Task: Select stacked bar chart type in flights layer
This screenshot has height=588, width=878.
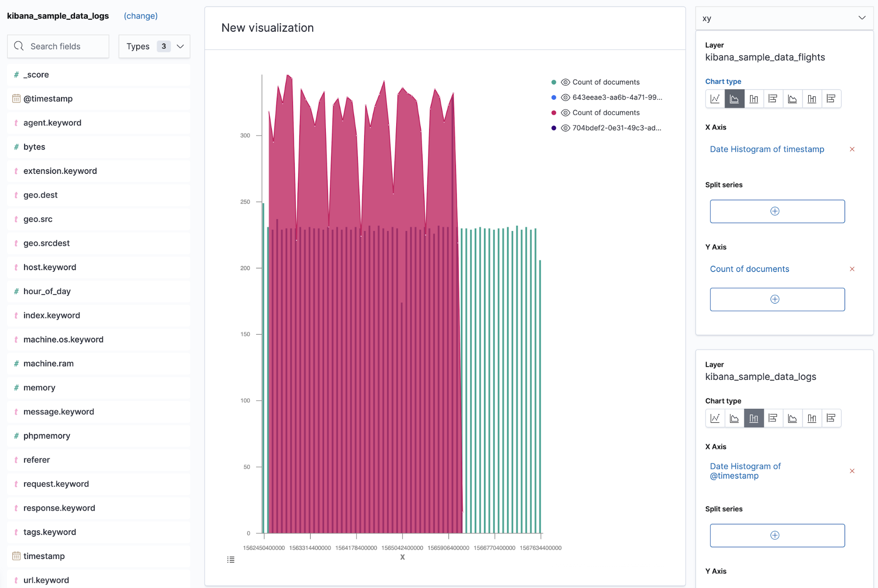Action: (812, 99)
